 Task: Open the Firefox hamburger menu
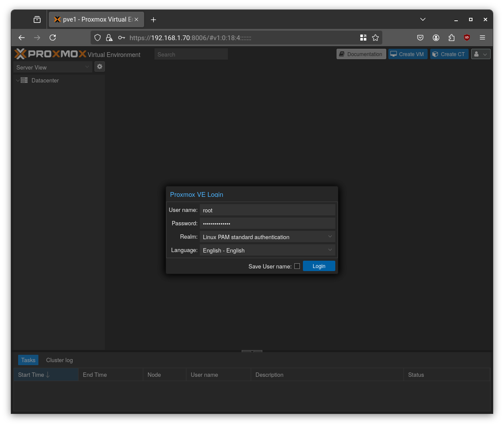click(482, 38)
